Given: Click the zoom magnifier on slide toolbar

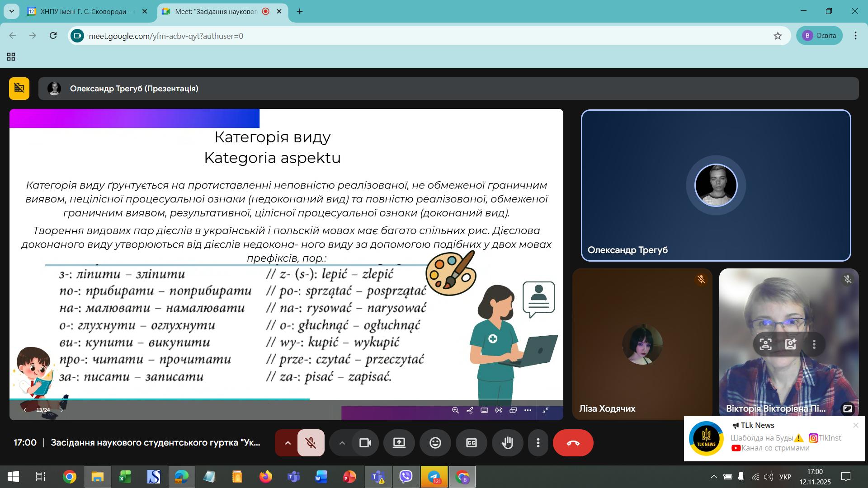Looking at the screenshot, I should [455, 410].
